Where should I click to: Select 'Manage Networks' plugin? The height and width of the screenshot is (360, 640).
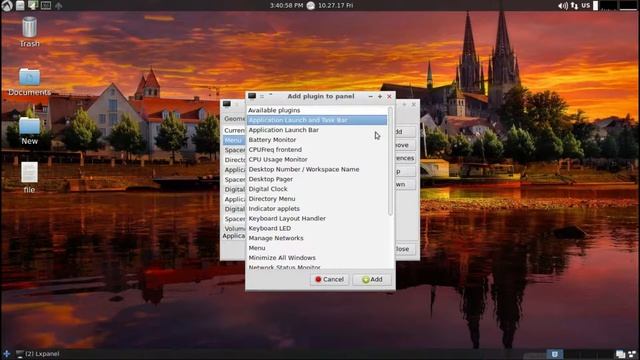(x=317, y=238)
